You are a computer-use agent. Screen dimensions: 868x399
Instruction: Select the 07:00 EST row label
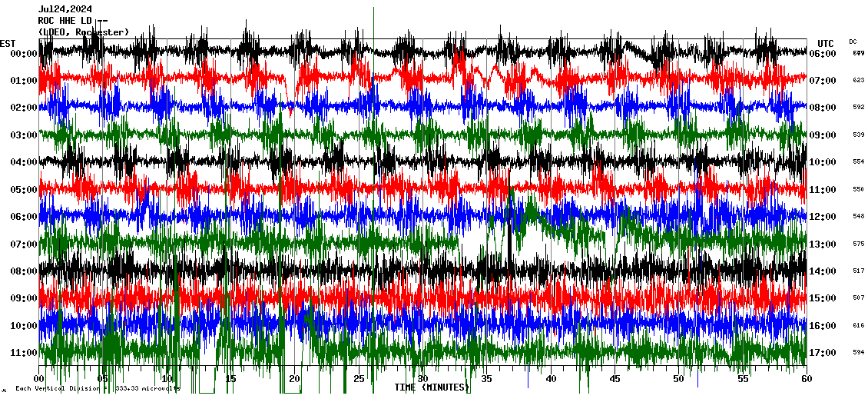[x=24, y=244]
